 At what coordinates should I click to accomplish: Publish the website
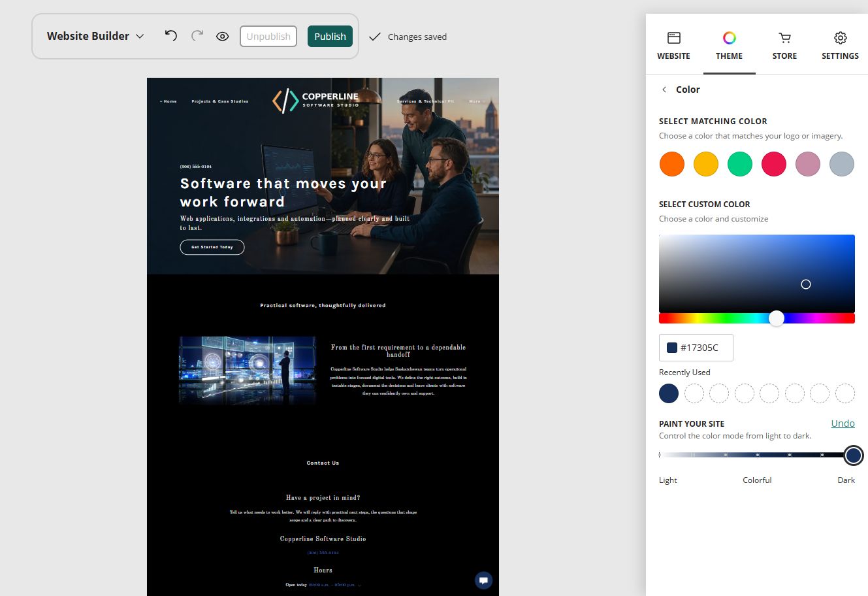pyautogui.click(x=330, y=37)
